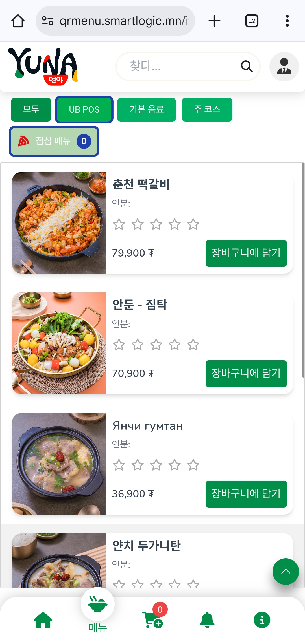Go to the home icon in bottom navigation
The width and height of the screenshot is (305, 644).
[x=43, y=620]
